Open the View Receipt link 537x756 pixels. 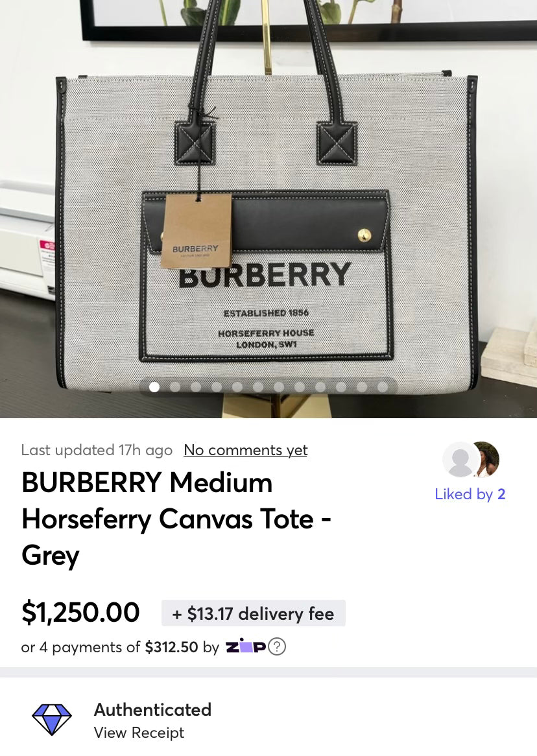coord(139,733)
